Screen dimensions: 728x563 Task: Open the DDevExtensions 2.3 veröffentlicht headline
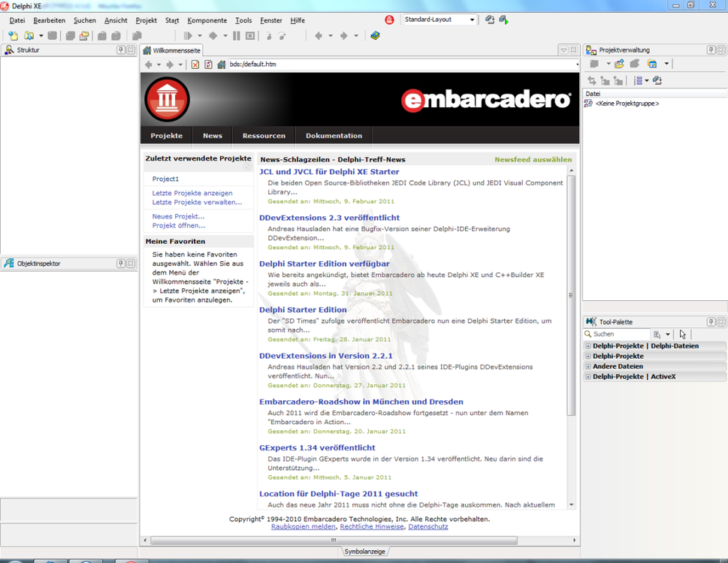coord(329,218)
